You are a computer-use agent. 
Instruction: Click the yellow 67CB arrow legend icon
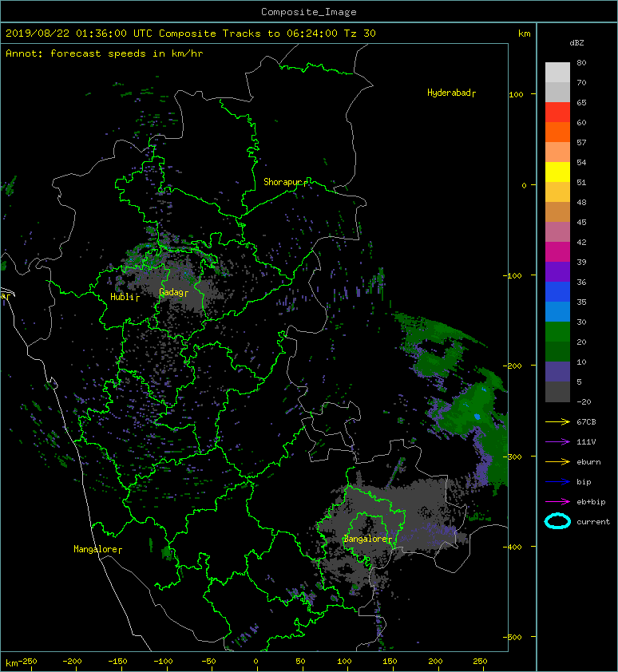coord(557,421)
